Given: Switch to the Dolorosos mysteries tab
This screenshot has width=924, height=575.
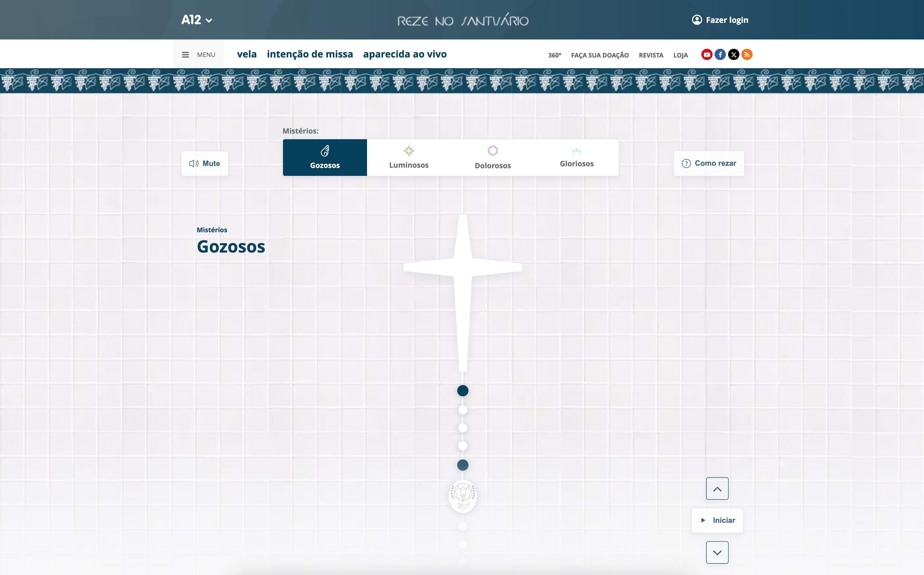Looking at the screenshot, I should (493, 158).
